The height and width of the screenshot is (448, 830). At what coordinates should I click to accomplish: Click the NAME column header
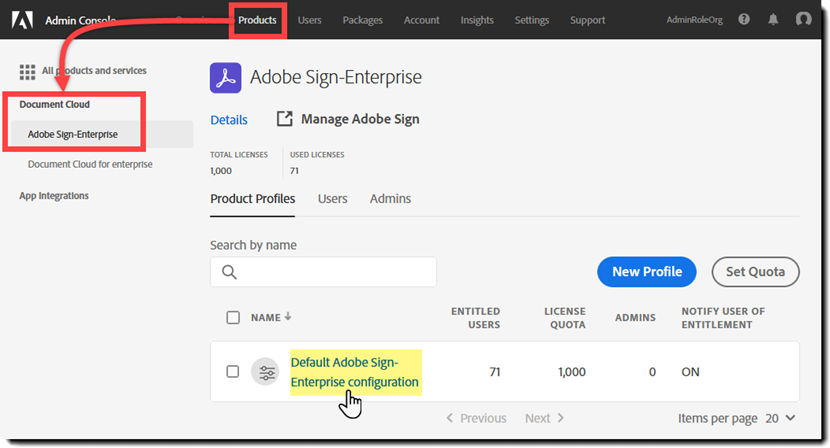coord(266,318)
